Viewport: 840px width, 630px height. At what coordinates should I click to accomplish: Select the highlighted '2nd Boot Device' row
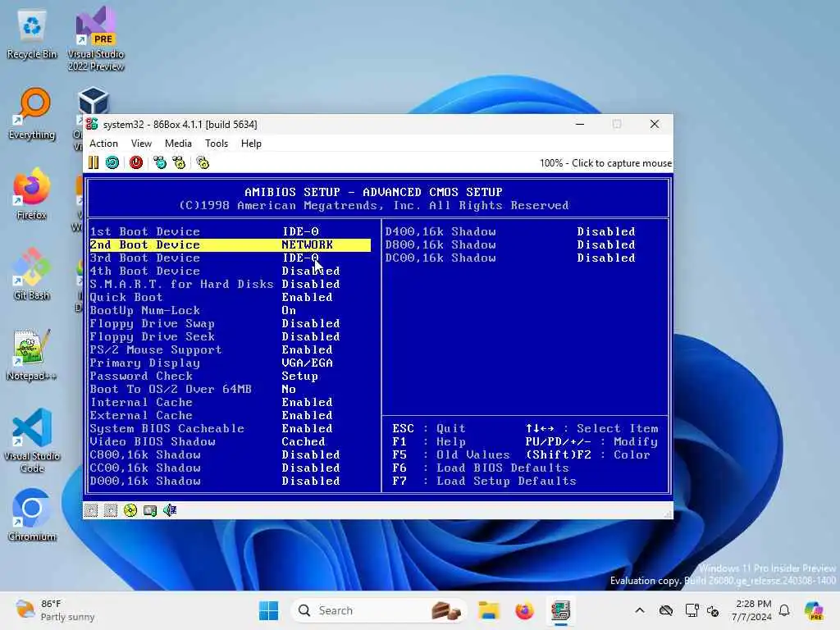click(x=231, y=244)
